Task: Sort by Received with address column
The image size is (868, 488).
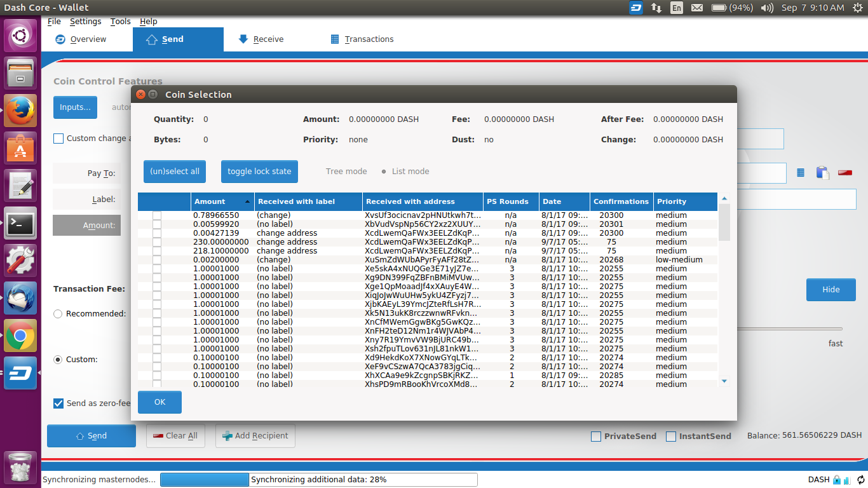Action: pos(423,201)
